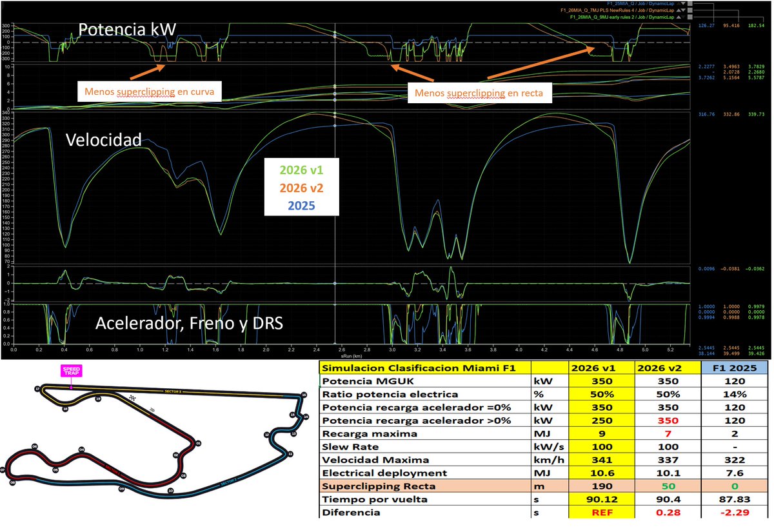Click the checkered start/finish flag on the track map
Viewport: 774px width, 532px height.
(x=132, y=397)
